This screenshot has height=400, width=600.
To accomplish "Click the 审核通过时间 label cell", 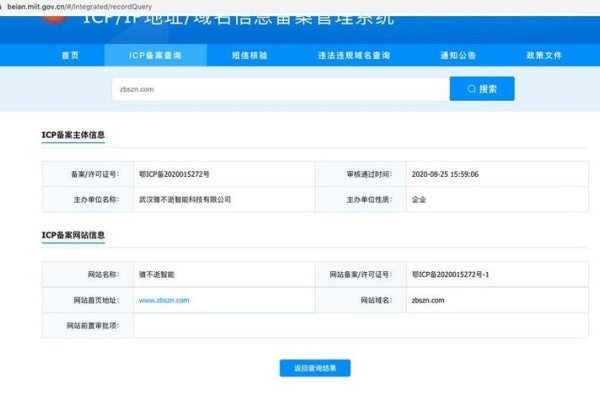I will (x=361, y=174).
